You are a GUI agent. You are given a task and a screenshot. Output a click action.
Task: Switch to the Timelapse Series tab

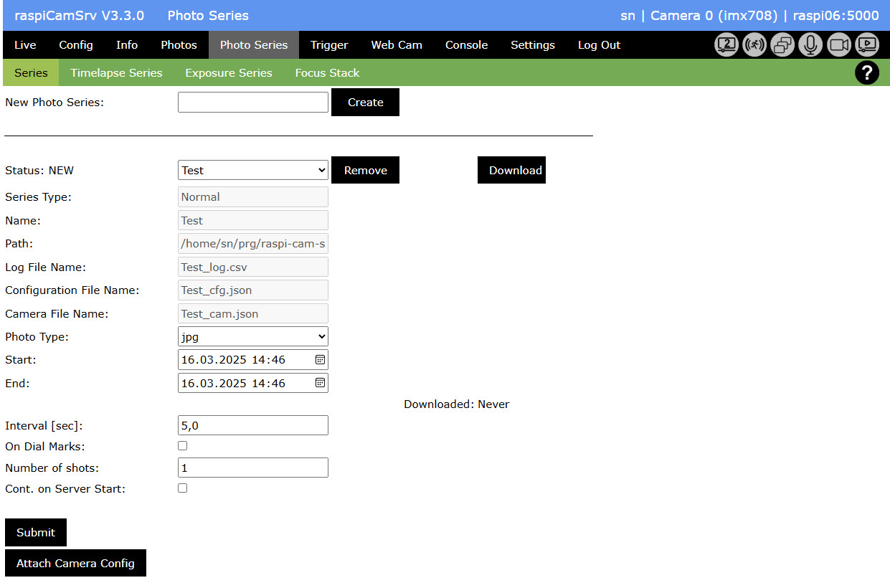[116, 72]
